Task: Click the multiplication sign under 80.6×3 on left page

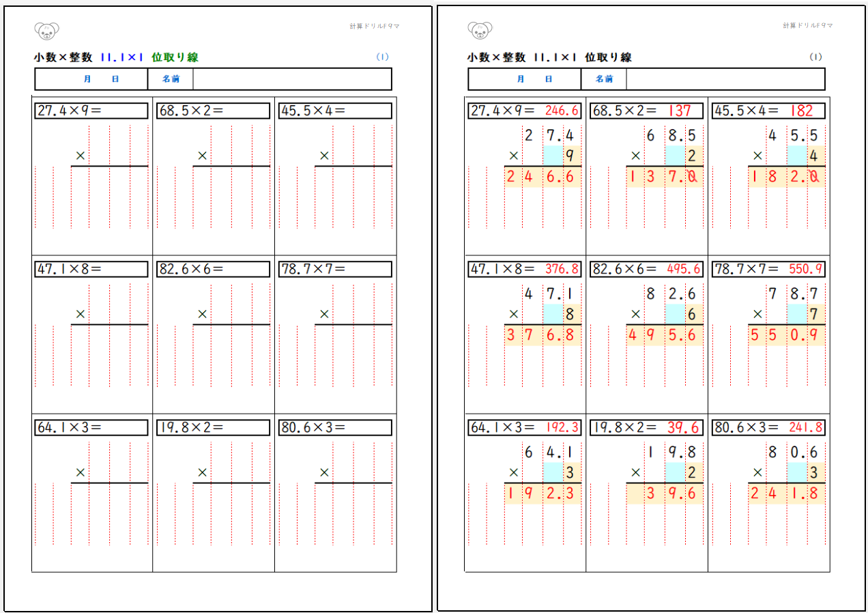Action: 324,472
